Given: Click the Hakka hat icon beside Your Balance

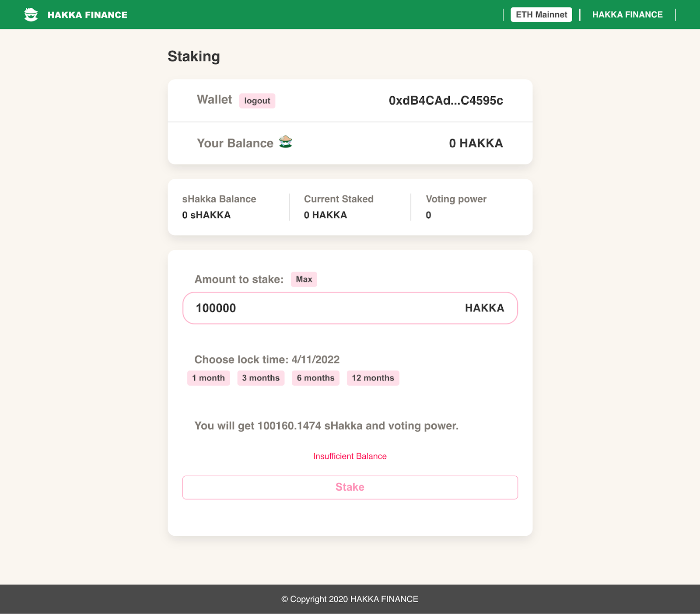Looking at the screenshot, I should (286, 142).
